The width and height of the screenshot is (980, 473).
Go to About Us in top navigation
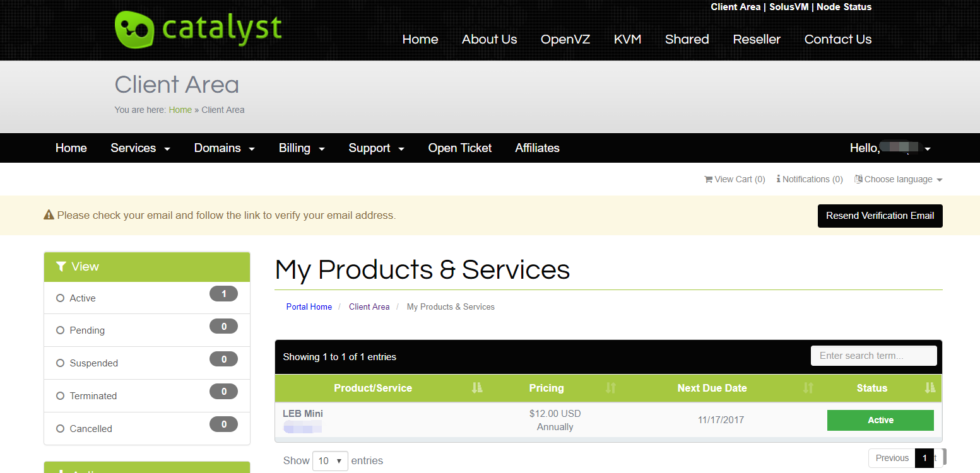click(489, 39)
